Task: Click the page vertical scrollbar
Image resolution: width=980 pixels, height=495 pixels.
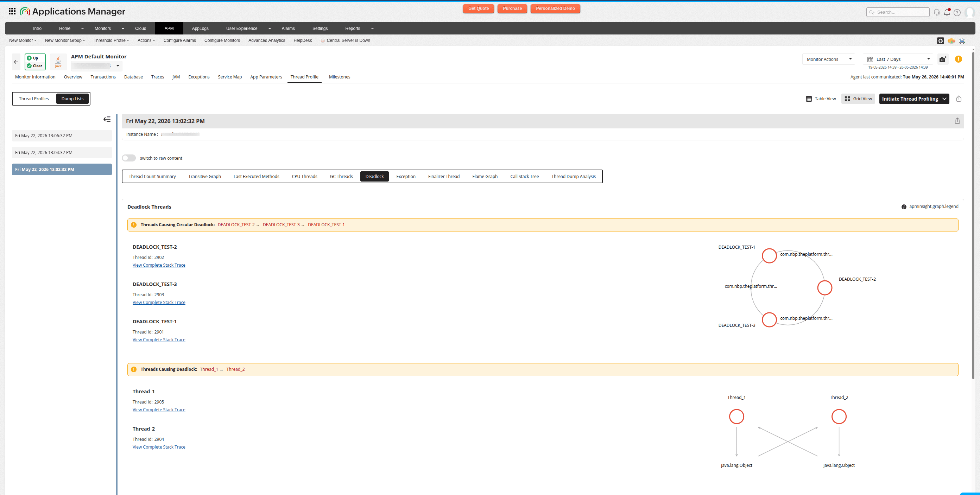Action: [x=973, y=215]
